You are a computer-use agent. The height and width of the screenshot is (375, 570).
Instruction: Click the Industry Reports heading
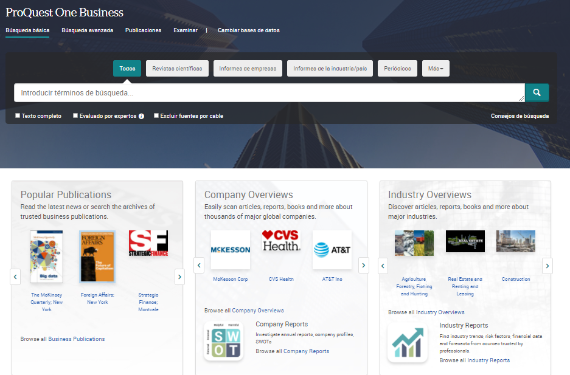point(464,326)
